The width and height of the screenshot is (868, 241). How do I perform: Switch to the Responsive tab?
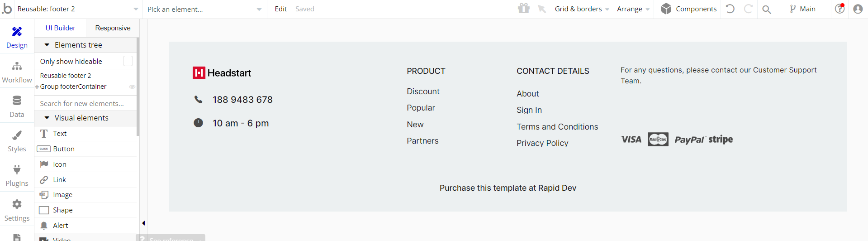[x=113, y=28]
